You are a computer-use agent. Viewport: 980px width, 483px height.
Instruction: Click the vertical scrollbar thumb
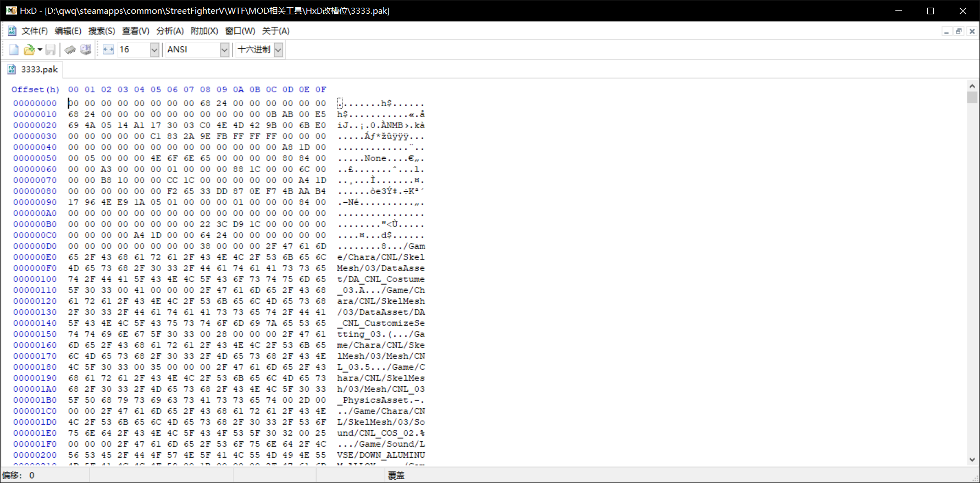click(x=972, y=97)
